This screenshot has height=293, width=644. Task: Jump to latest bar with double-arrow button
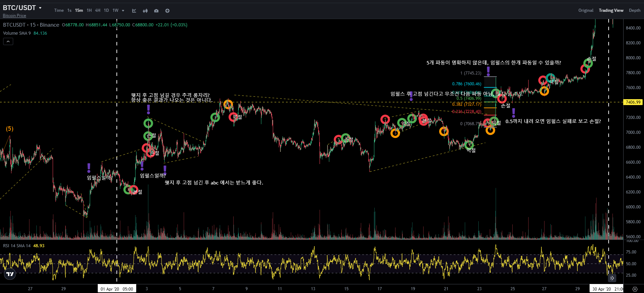click(612, 278)
